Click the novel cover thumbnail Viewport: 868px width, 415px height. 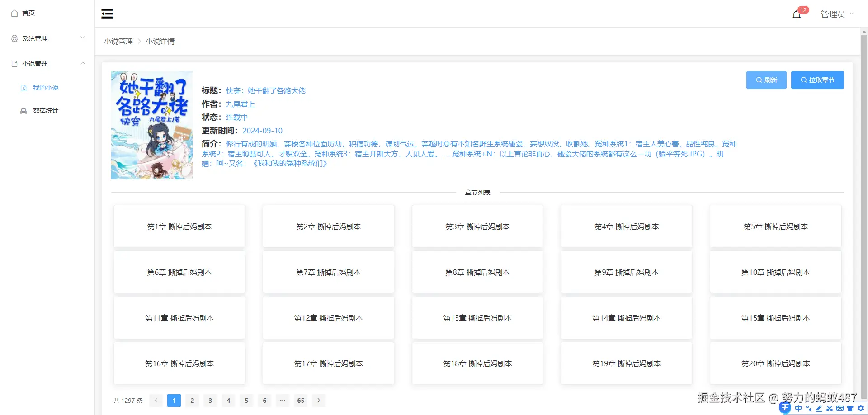pos(151,125)
